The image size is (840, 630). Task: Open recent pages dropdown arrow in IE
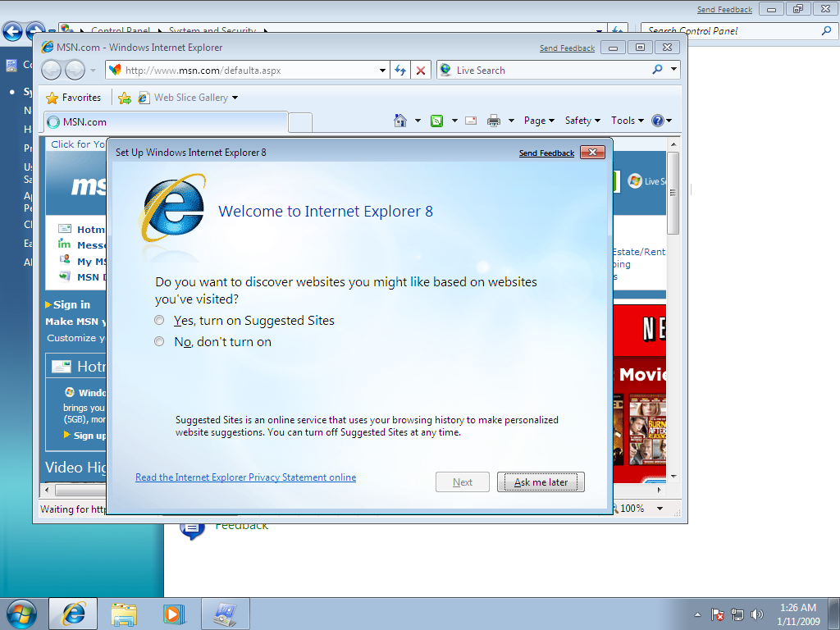tap(93, 71)
